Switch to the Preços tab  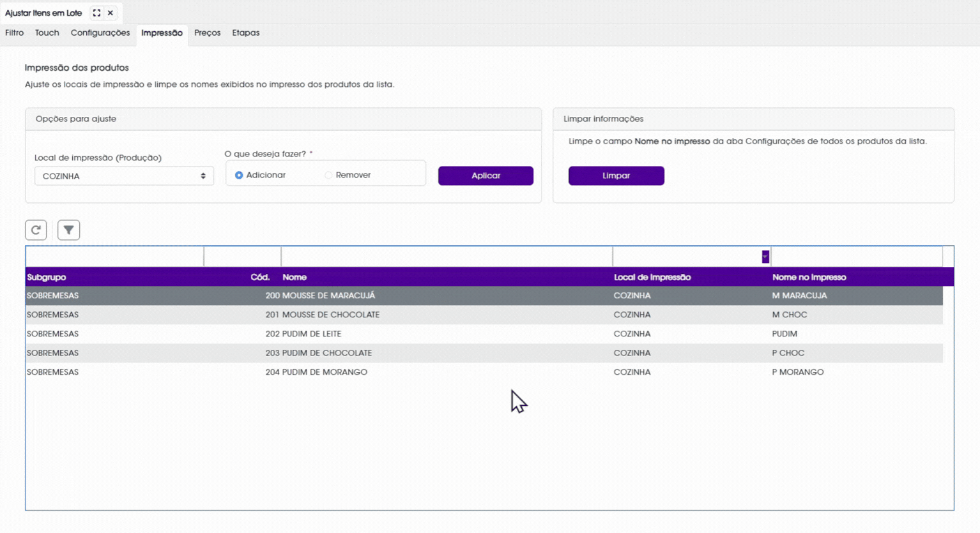(x=207, y=33)
